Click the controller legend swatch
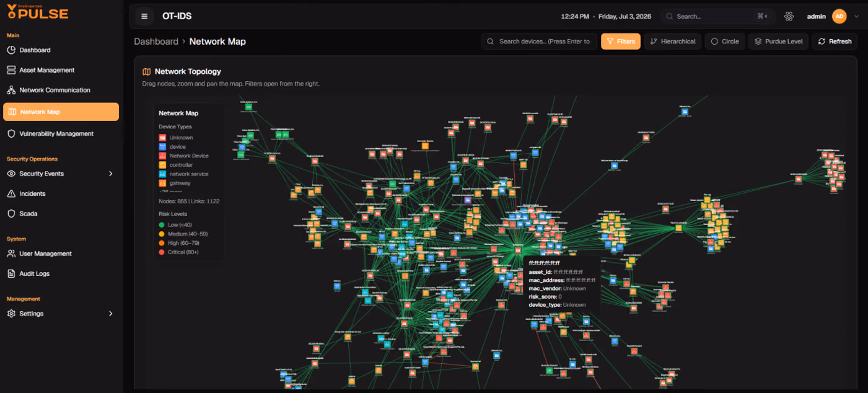868x393 pixels. click(x=162, y=165)
